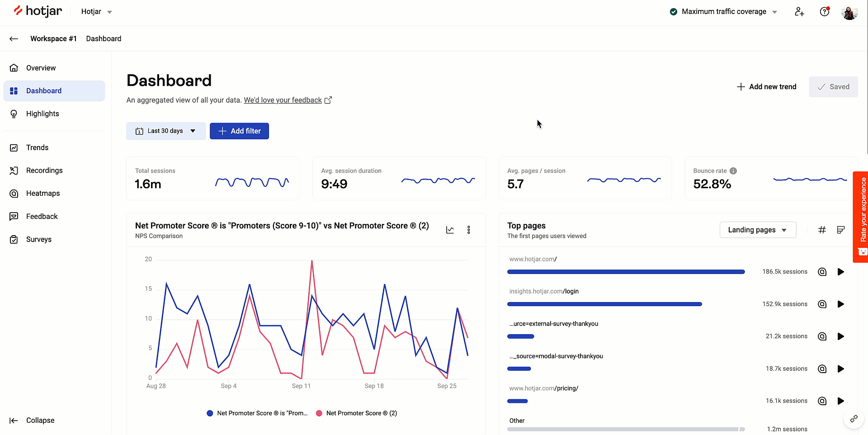Open heatmap icon for www.hotjar.com/ row
The height and width of the screenshot is (435, 868).
click(822, 272)
